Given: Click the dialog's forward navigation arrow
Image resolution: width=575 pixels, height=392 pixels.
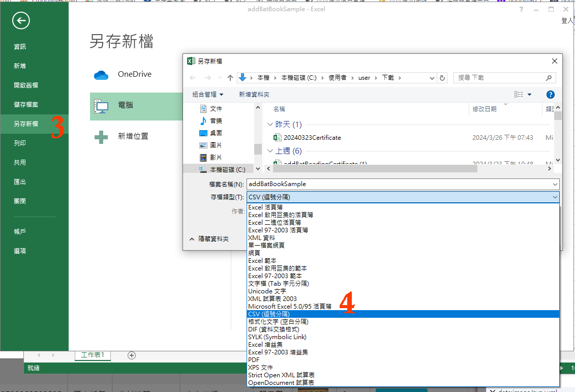Looking at the screenshot, I should pyautogui.click(x=207, y=78).
